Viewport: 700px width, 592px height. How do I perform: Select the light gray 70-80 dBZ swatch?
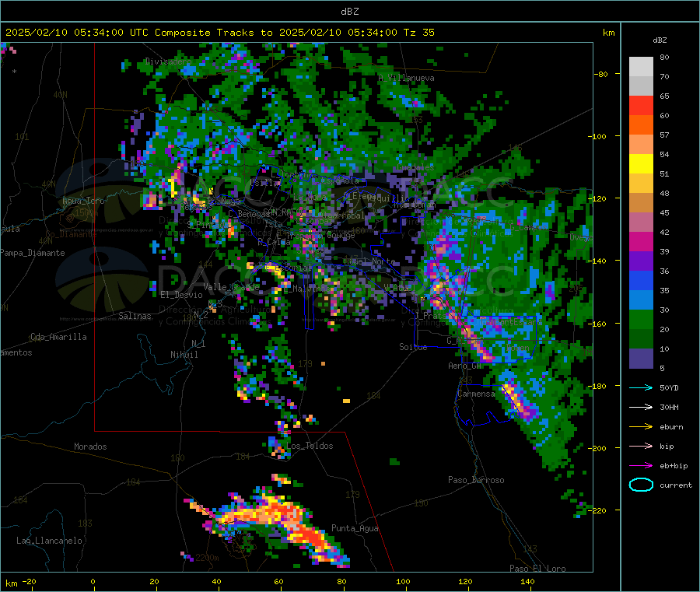point(641,67)
